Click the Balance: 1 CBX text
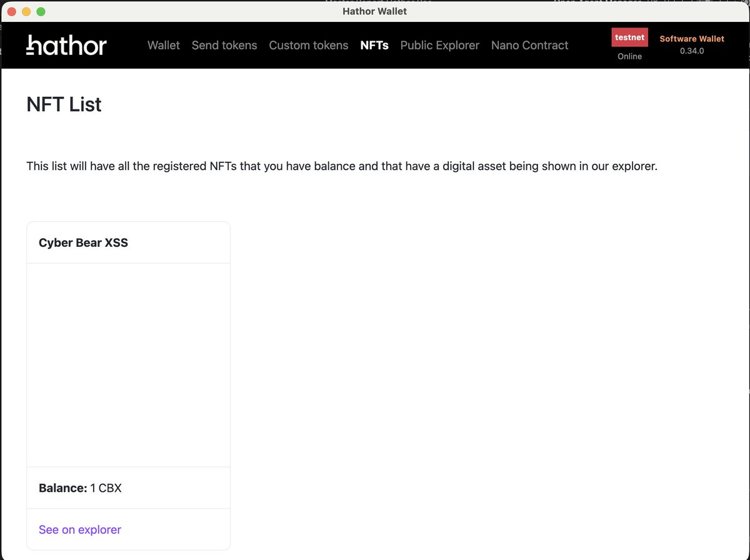Viewport: 750px width, 560px height. [x=80, y=487]
